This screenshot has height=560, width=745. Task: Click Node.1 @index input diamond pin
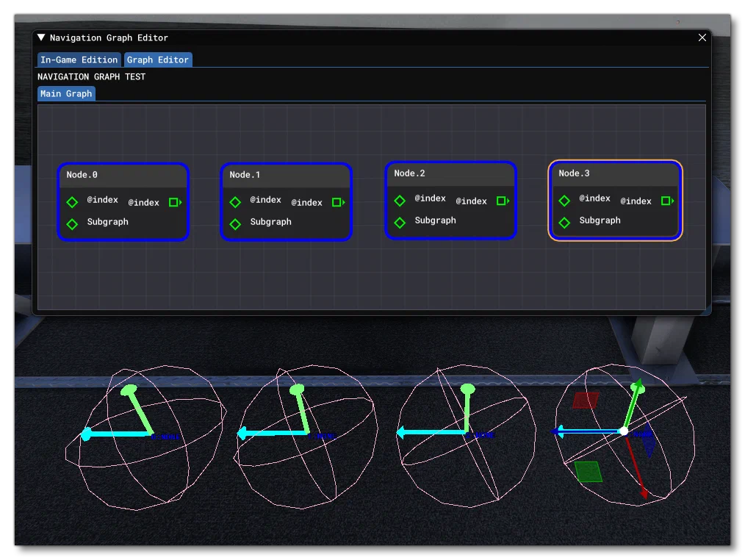(x=235, y=203)
